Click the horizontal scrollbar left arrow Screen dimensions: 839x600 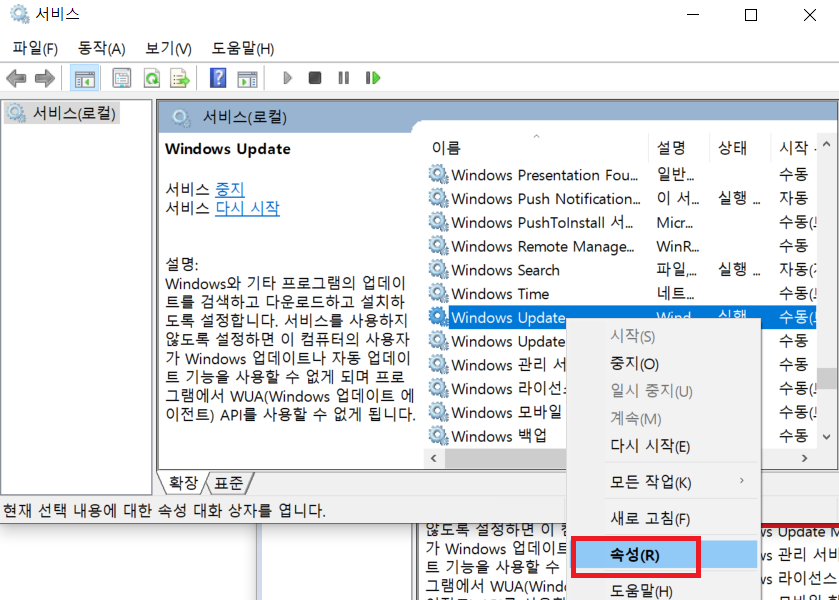[x=434, y=458]
